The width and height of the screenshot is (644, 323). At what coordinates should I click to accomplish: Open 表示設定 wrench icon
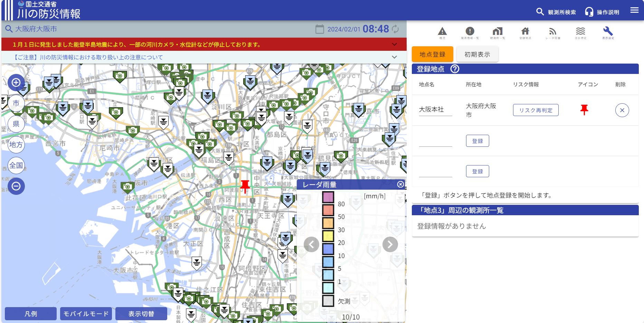point(608,32)
